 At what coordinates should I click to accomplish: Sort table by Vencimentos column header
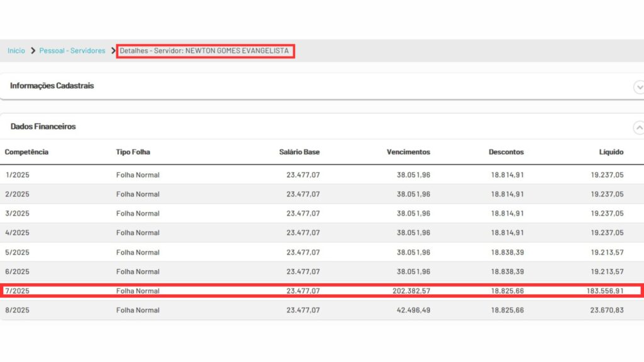pyautogui.click(x=408, y=152)
